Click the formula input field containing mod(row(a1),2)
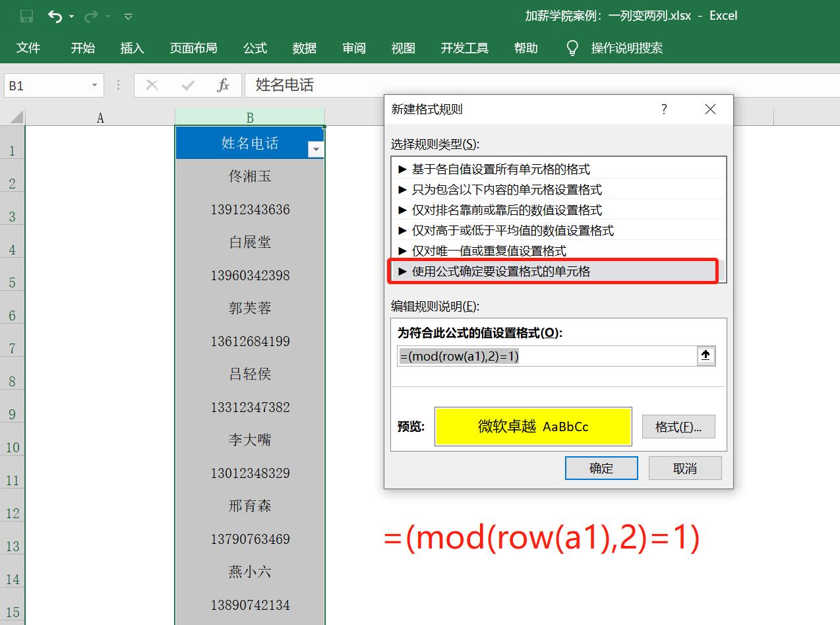This screenshot has height=625, width=840. (547, 355)
